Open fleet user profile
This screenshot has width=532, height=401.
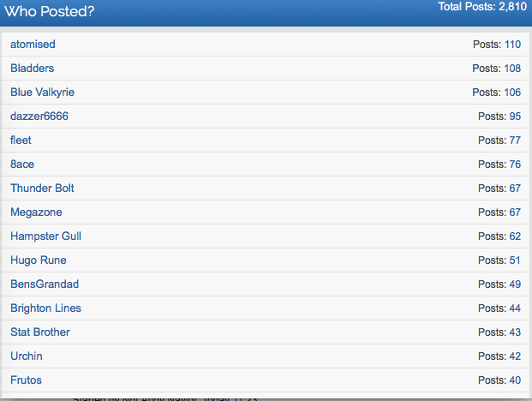click(x=21, y=141)
